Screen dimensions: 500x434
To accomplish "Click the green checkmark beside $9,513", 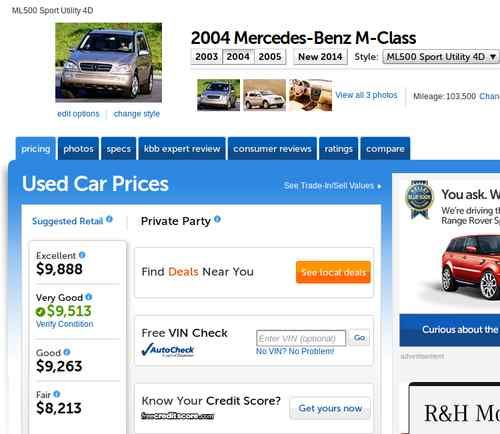I will point(40,312).
